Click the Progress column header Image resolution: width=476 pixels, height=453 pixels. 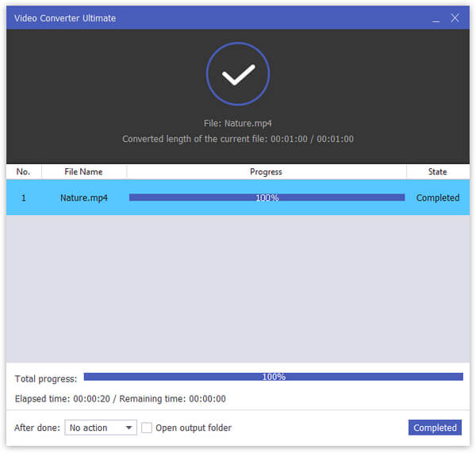pyautogui.click(x=267, y=171)
